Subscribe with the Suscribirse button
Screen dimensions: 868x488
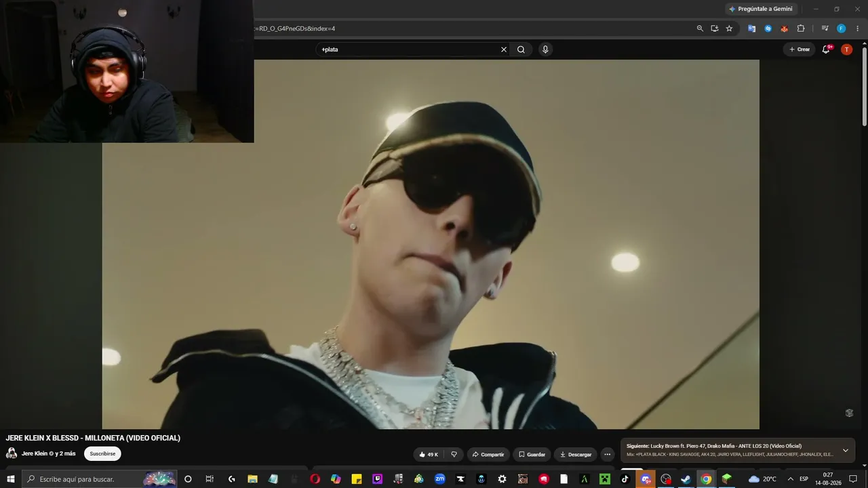pos(102,453)
